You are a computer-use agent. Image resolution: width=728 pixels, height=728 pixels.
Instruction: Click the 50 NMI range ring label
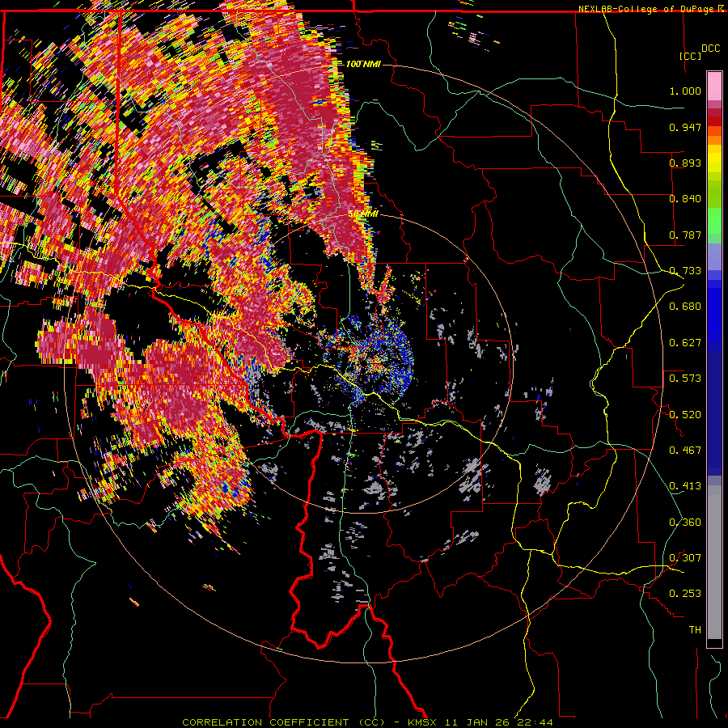(363, 214)
